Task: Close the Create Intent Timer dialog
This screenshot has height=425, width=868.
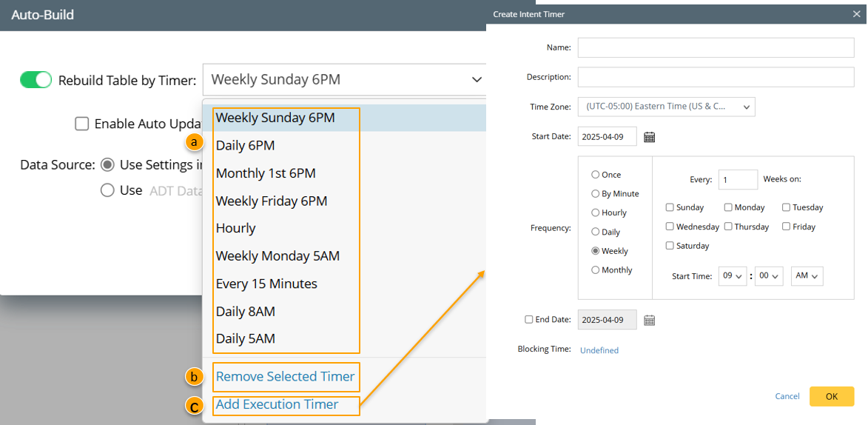Action: click(857, 14)
